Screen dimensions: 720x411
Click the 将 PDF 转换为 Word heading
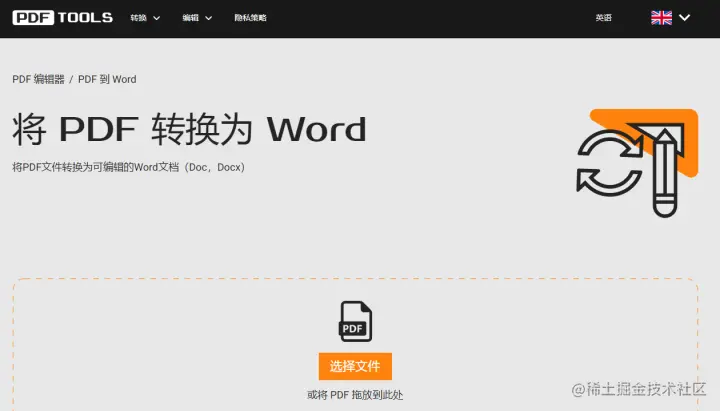tap(189, 129)
